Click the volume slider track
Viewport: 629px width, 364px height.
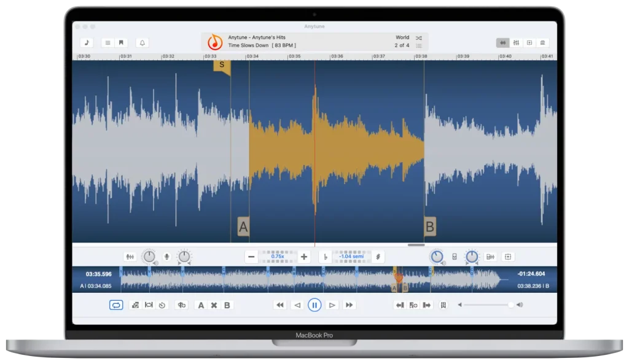coord(488,305)
